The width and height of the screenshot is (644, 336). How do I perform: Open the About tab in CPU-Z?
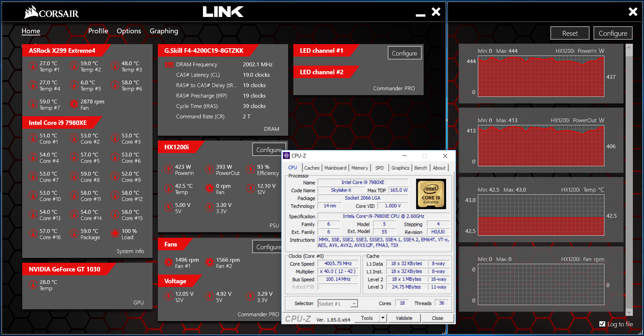click(x=439, y=168)
